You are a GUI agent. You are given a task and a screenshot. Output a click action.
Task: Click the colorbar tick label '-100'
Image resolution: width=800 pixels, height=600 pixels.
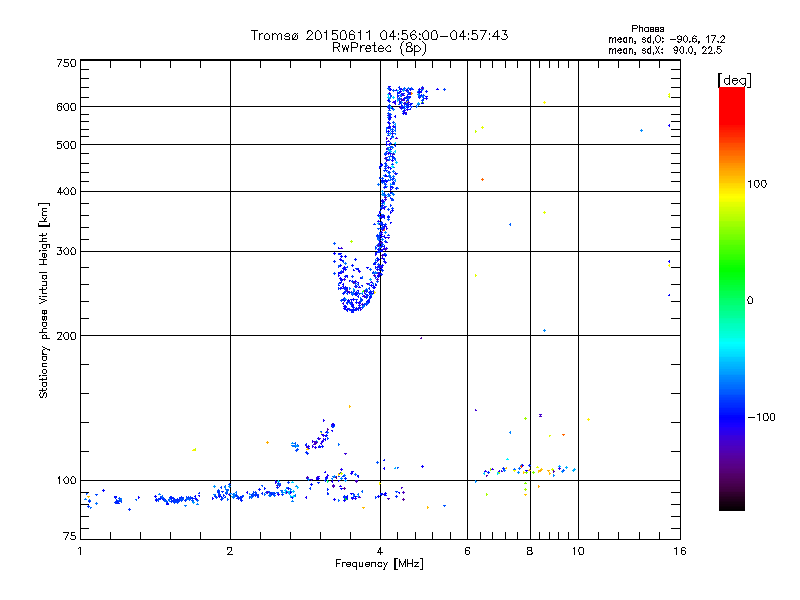coord(761,417)
